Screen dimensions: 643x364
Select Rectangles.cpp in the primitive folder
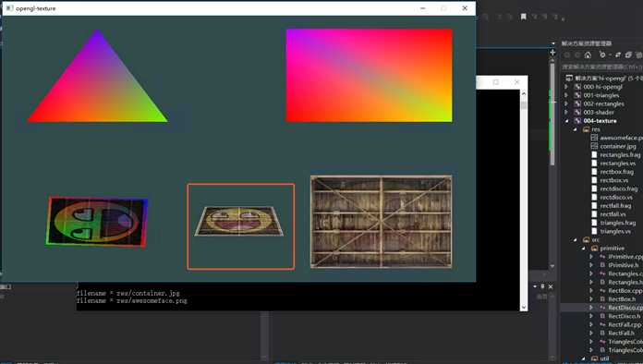point(625,273)
